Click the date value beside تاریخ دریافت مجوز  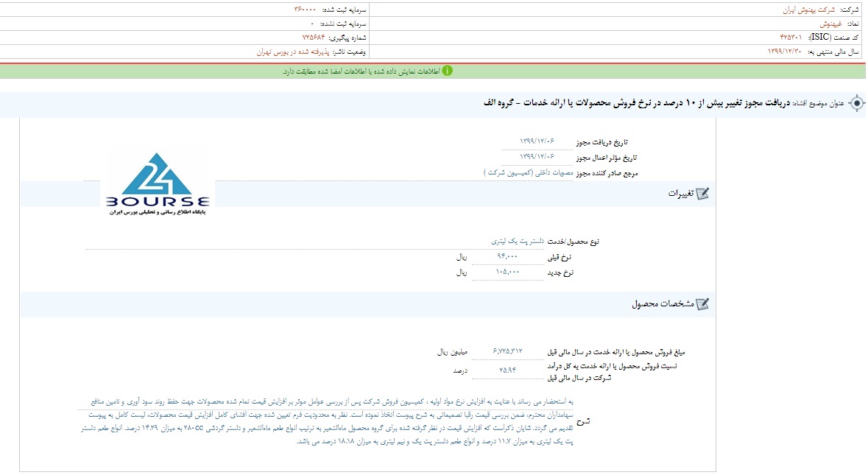click(537, 141)
